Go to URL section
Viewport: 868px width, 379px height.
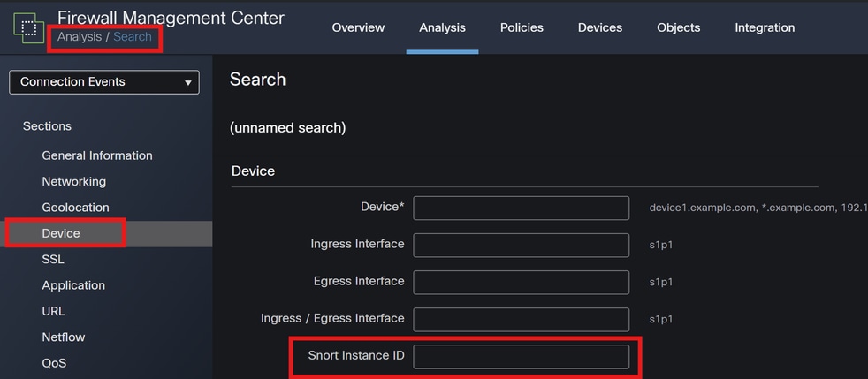click(x=53, y=312)
